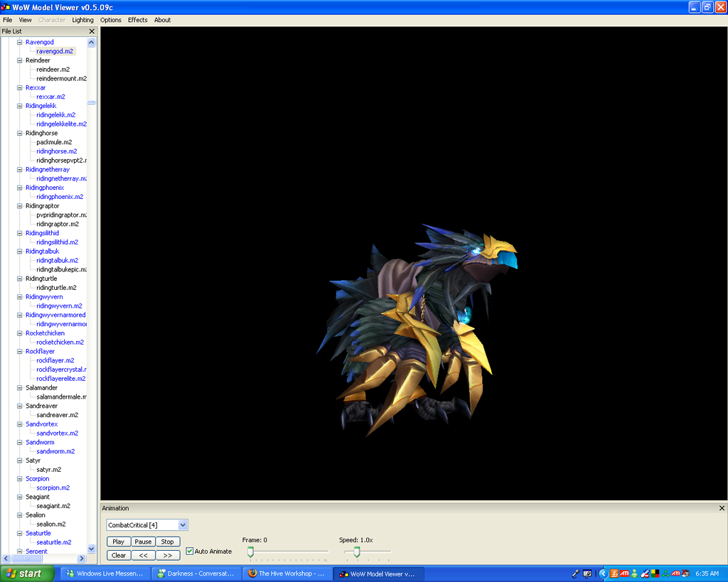Collapse the Rockflayer folder
The image size is (728, 582).
click(x=19, y=351)
